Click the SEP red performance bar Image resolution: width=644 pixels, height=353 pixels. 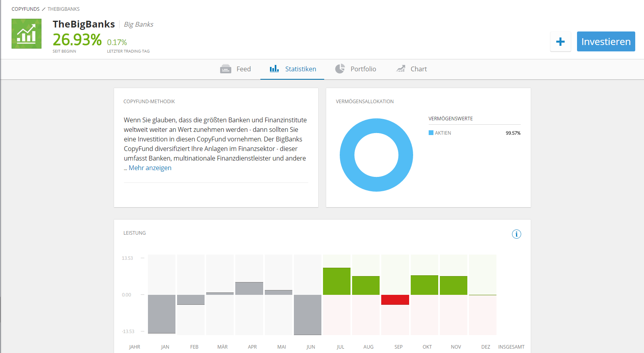[395, 300]
